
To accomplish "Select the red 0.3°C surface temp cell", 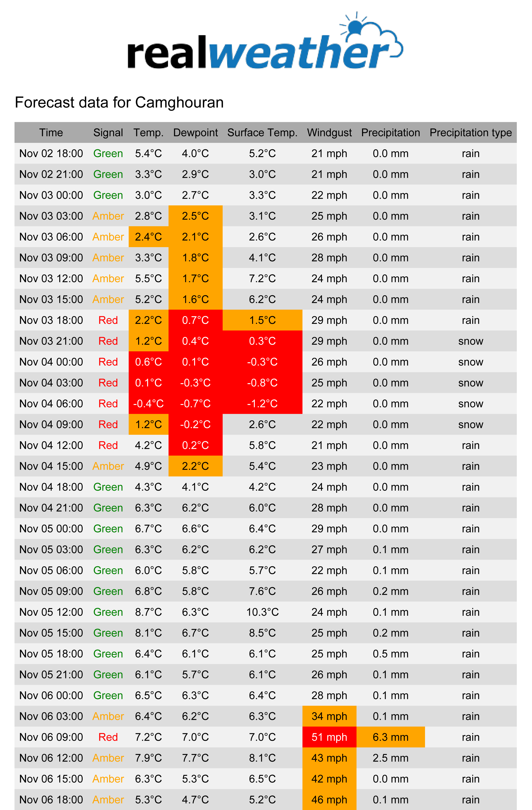I will click(x=262, y=341).
